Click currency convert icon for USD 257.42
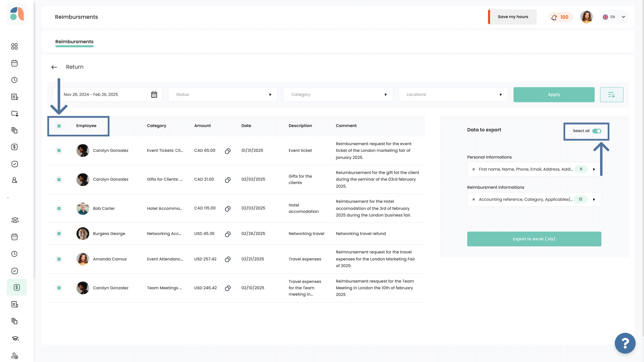 click(227, 259)
